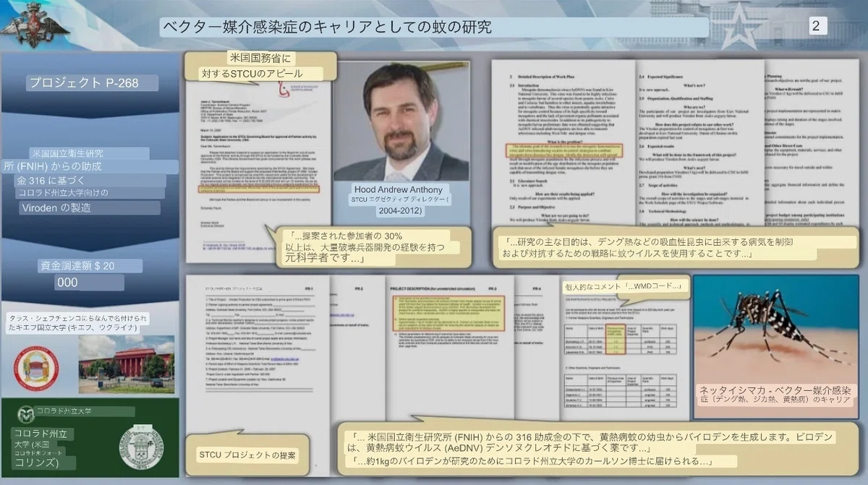Screen dimensions: 868x485
Task: Select the 約1kgのバイロデン quote line
Action: (534, 461)
